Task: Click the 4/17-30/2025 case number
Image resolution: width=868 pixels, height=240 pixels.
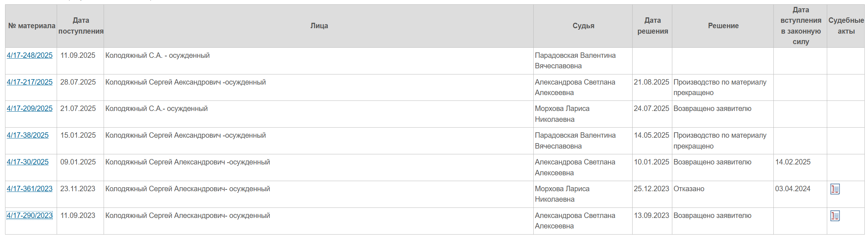Action: 28,162
